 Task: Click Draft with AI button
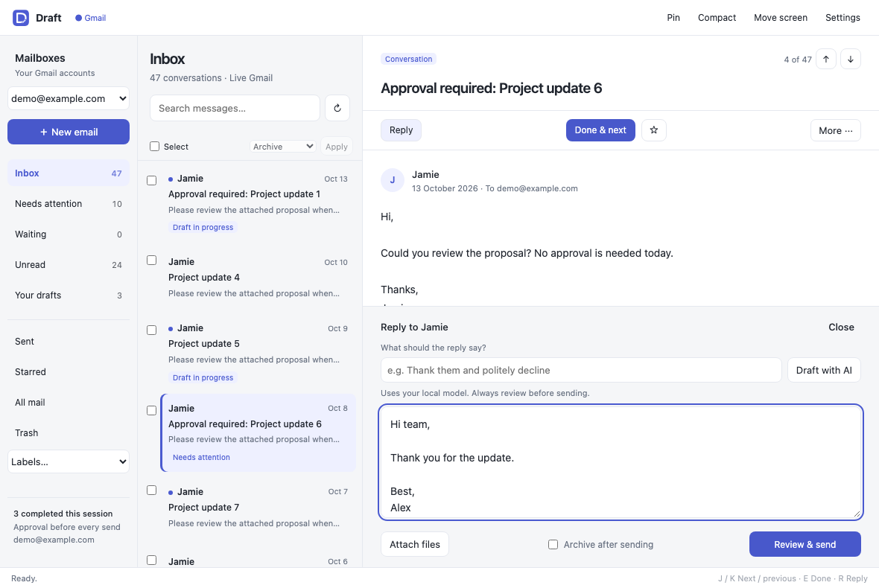click(824, 370)
